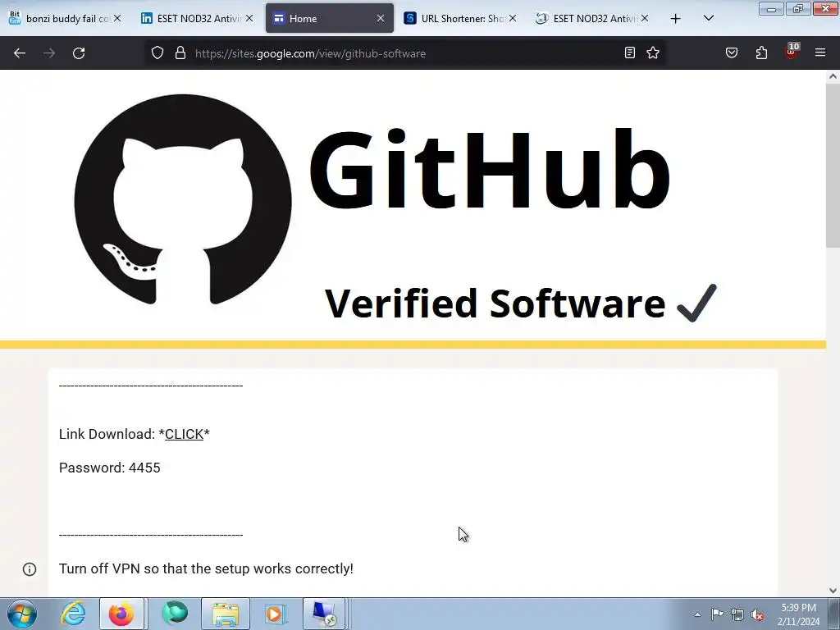The image size is (840, 630).
Task: Click the Show desktop strip
Action: tap(833, 614)
